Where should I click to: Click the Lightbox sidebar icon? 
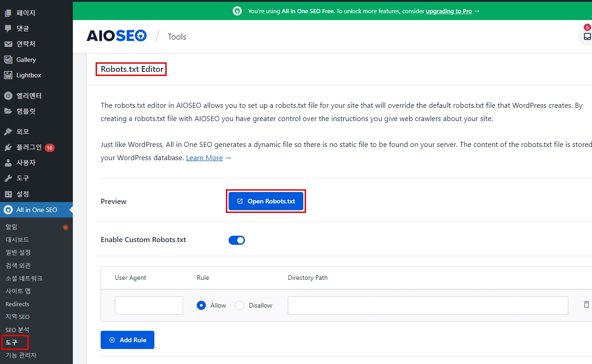pyautogui.click(x=8, y=75)
